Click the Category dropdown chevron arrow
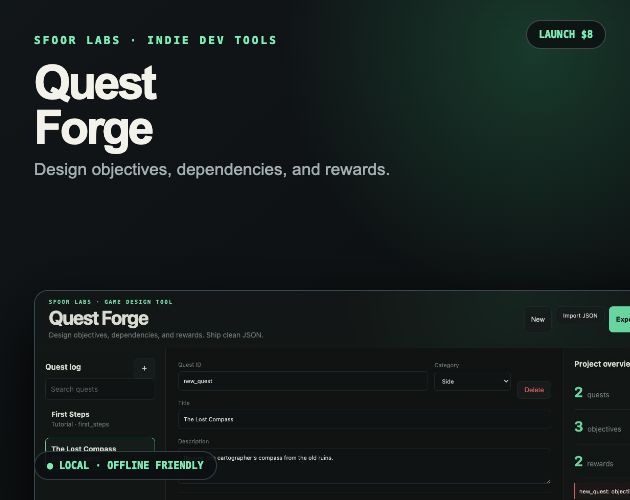630x500 pixels. 505,381
